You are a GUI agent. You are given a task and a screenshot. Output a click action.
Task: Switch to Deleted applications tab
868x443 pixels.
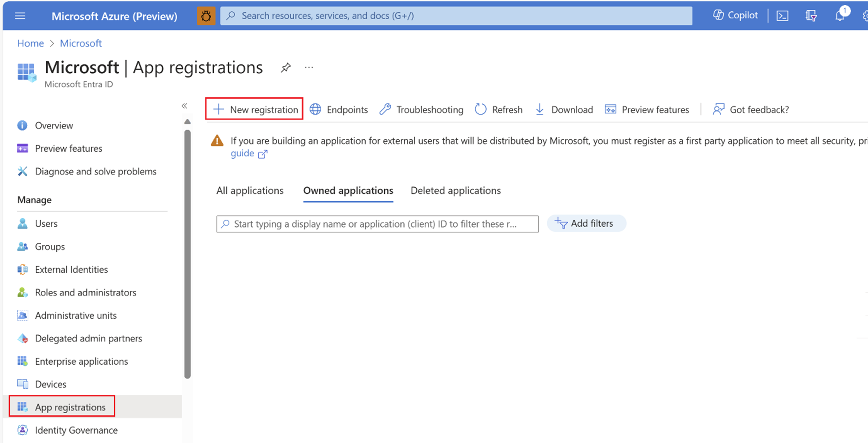[455, 191]
